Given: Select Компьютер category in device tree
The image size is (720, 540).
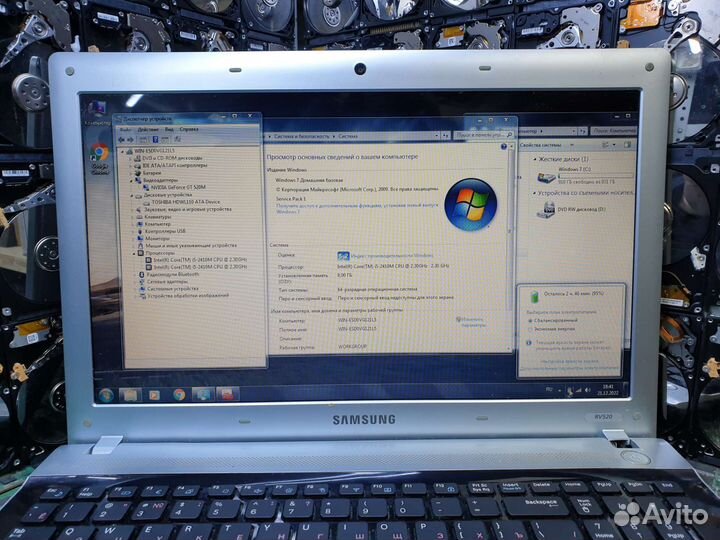Looking at the screenshot, I should (x=154, y=224).
